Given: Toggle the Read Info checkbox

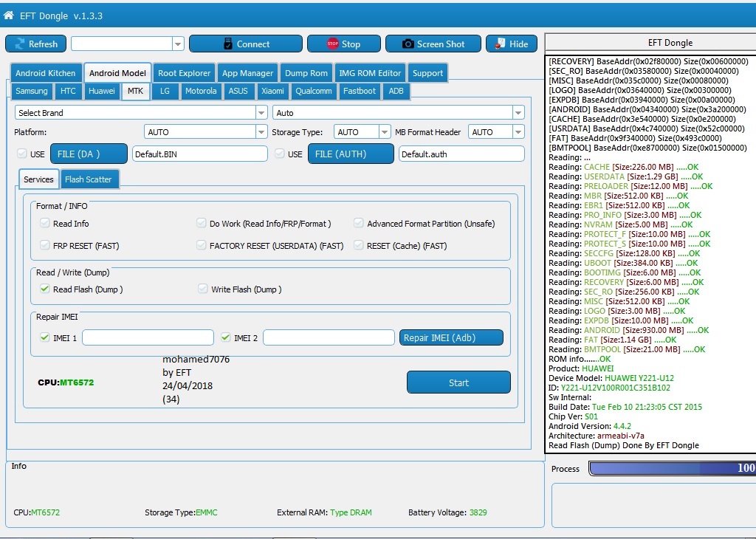Looking at the screenshot, I should 45,223.
